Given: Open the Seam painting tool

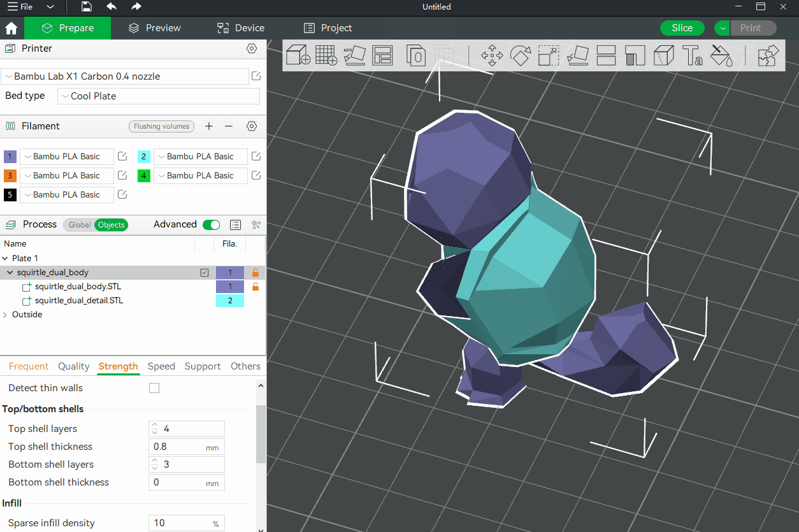Looking at the screenshot, I should [x=663, y=55].
